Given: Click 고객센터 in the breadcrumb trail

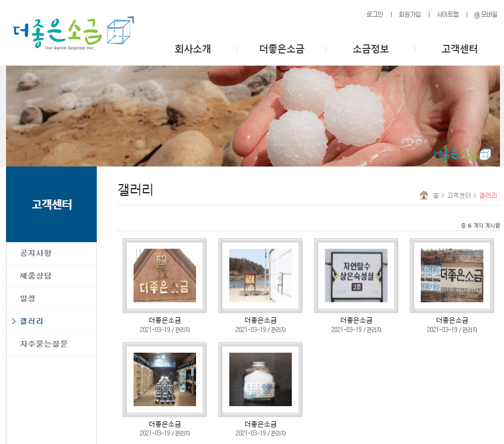Looking at the screenshot, I should click(x=459, y=196).
